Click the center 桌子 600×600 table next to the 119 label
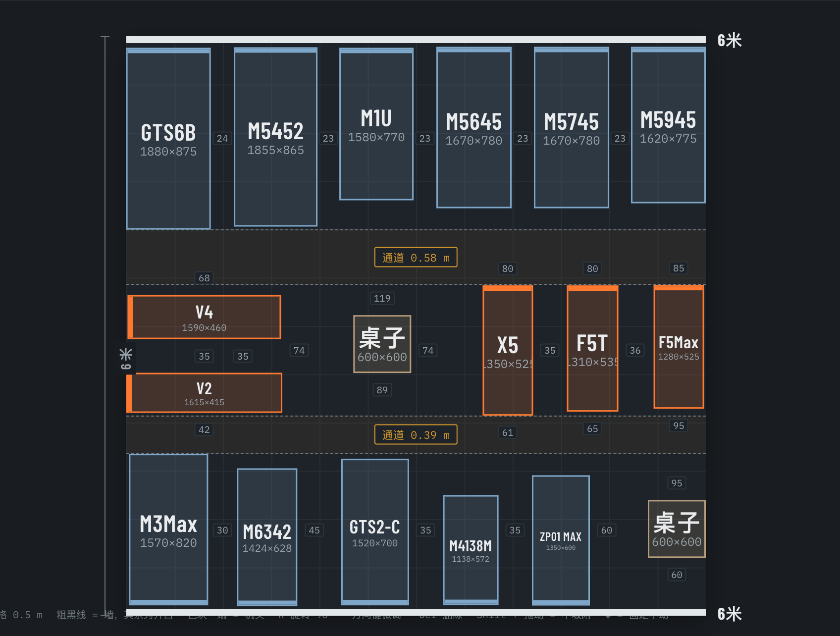Viewport: 840px width, 636px height. pyautogui.click(x=382, y=344)
